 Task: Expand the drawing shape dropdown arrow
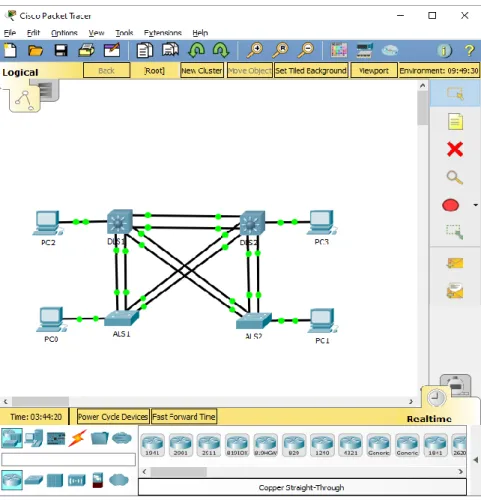[476, 205]
